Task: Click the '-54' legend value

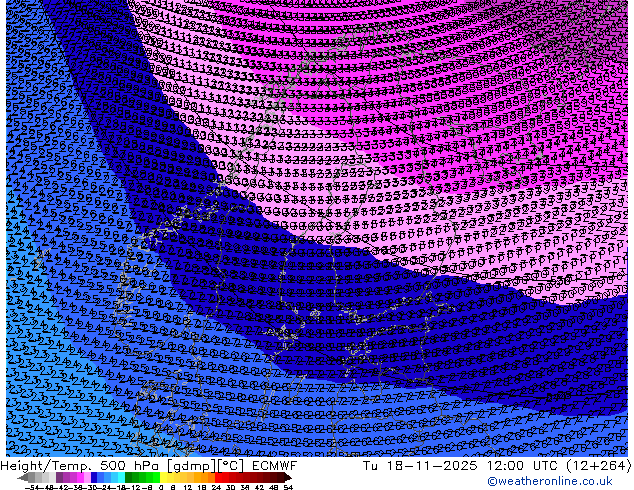Action: coord(32,488)
